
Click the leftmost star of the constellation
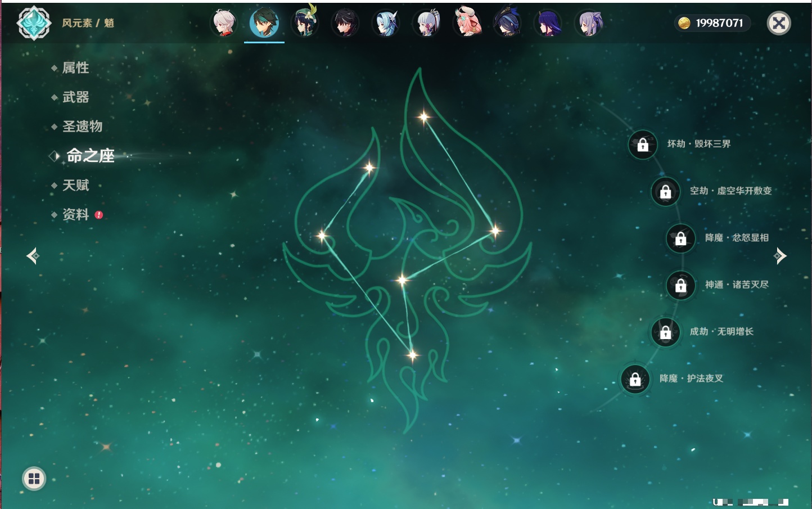(322, 236)
